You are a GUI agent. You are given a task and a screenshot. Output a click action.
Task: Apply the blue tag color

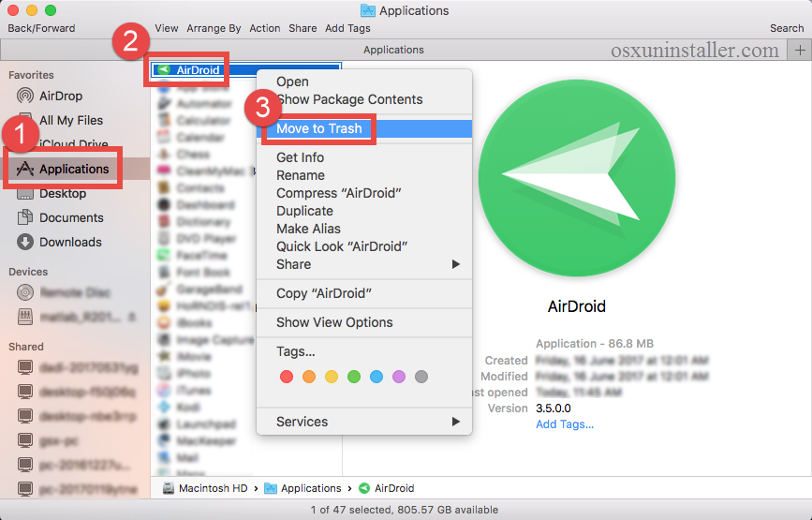[376, 377]
